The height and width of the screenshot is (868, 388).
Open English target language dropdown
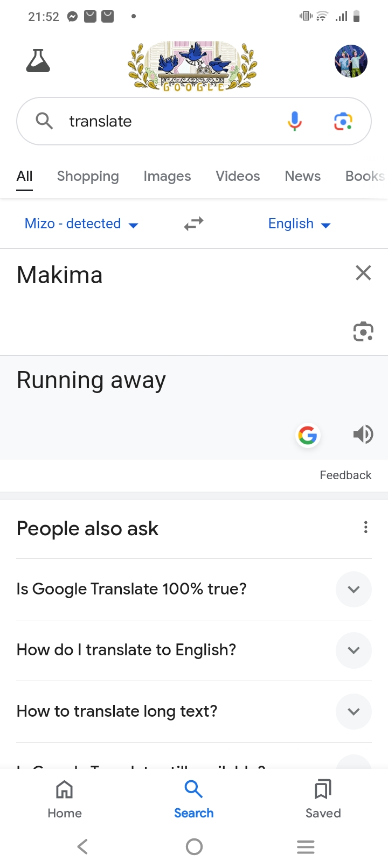pyautogui.click(x=299, y=223)
